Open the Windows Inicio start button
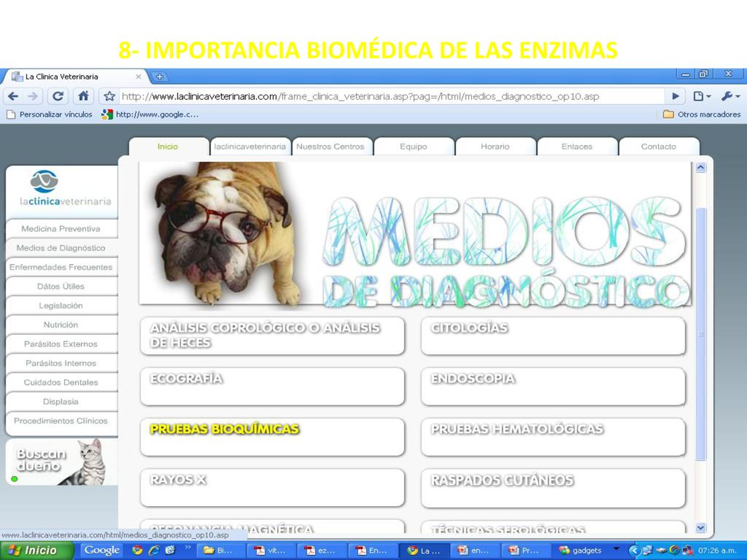Screen dimensions: 747x560 [x=37, y=551]
